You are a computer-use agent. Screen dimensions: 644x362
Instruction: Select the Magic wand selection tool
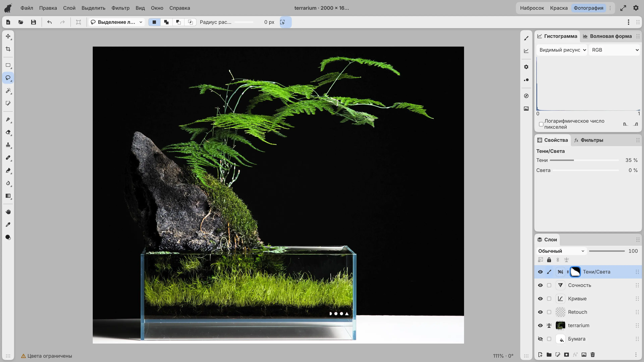(8, 90)
